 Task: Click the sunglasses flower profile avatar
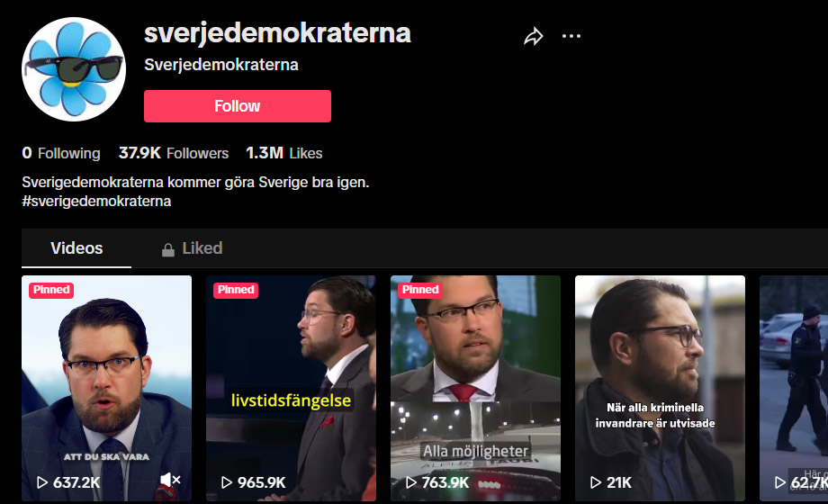point(74,69)
